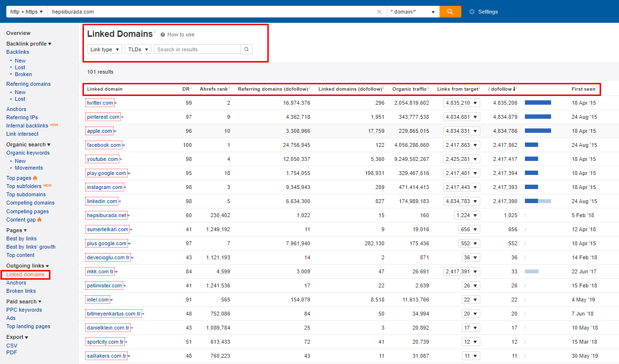This screenshot has width=619, height=364.
Task: Expand the 4,835,210 links dropdown for twitter.com
Action: click(462, 103)
